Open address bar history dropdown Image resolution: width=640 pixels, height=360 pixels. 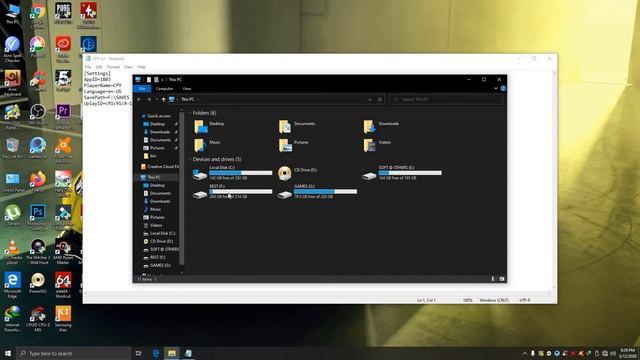[x=370, y=99]
